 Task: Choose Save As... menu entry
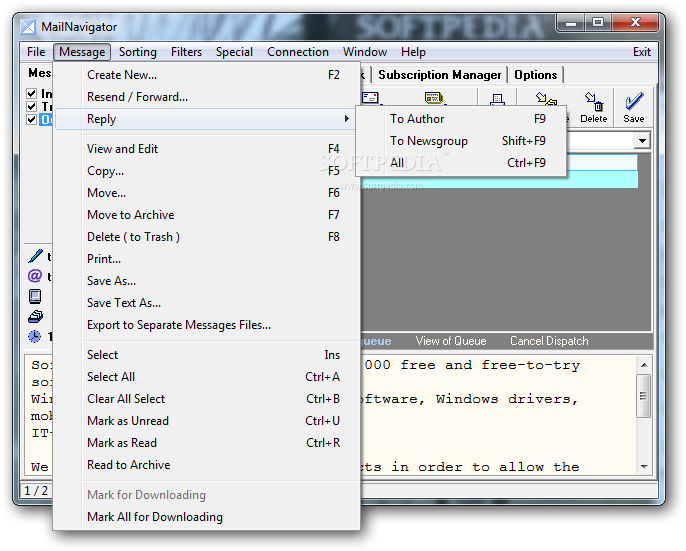[206, 281]
